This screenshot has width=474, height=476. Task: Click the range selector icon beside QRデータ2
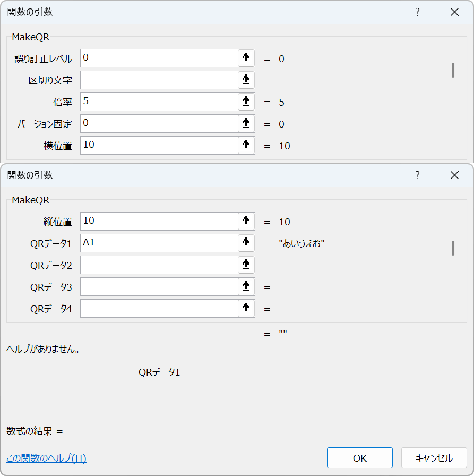click(245, 265)
